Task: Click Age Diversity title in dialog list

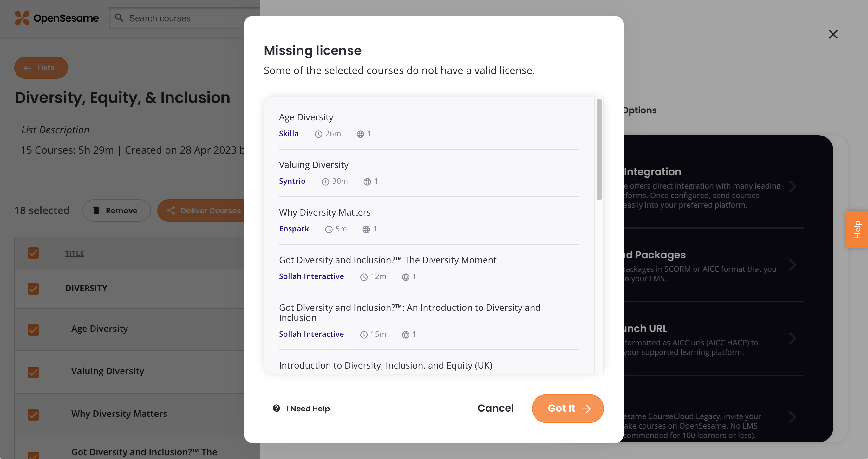Action: 306,117
